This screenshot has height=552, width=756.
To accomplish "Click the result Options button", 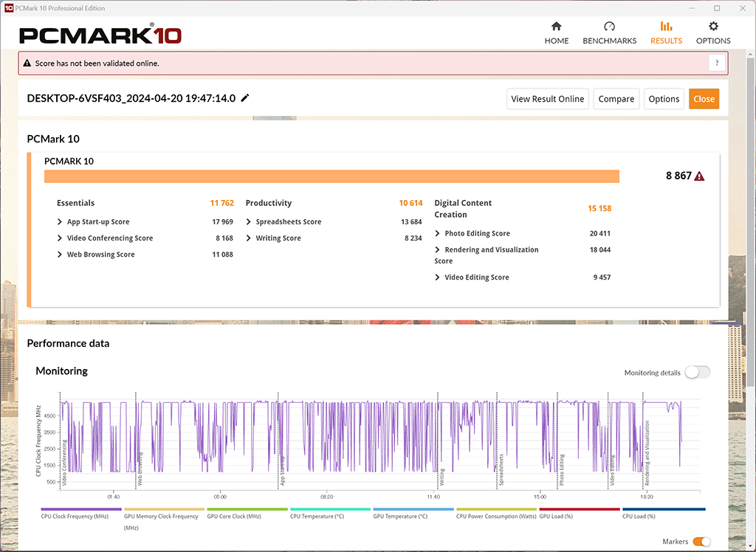I will coord(664,99).
